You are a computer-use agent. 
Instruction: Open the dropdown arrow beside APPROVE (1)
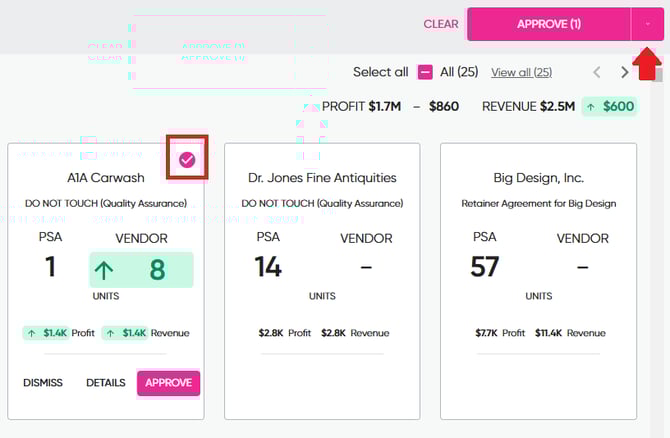click(647, 24)
